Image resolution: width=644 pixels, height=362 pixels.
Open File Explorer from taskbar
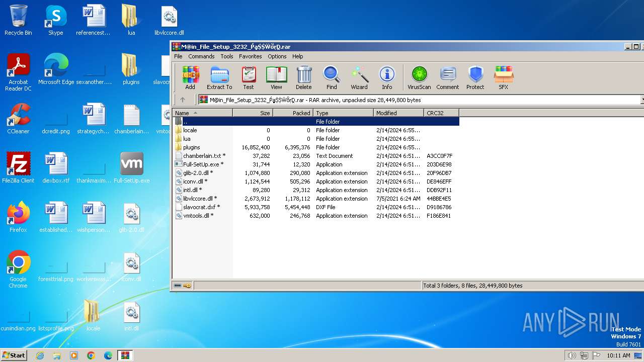57,355
